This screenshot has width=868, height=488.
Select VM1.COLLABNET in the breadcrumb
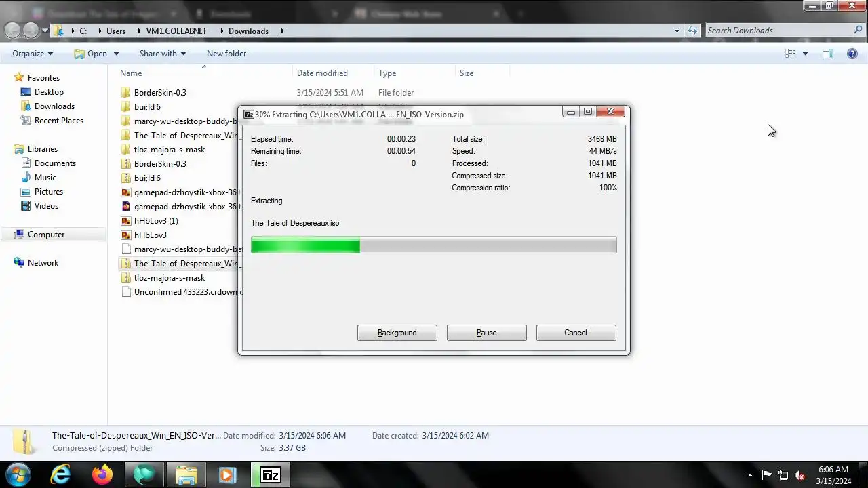pyautogui.click(x=177, y=30)
